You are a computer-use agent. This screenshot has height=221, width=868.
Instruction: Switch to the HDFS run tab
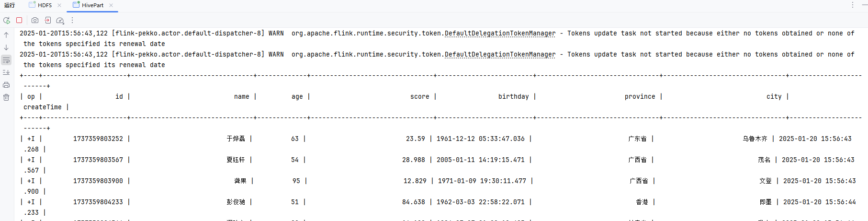coord(45,5)
